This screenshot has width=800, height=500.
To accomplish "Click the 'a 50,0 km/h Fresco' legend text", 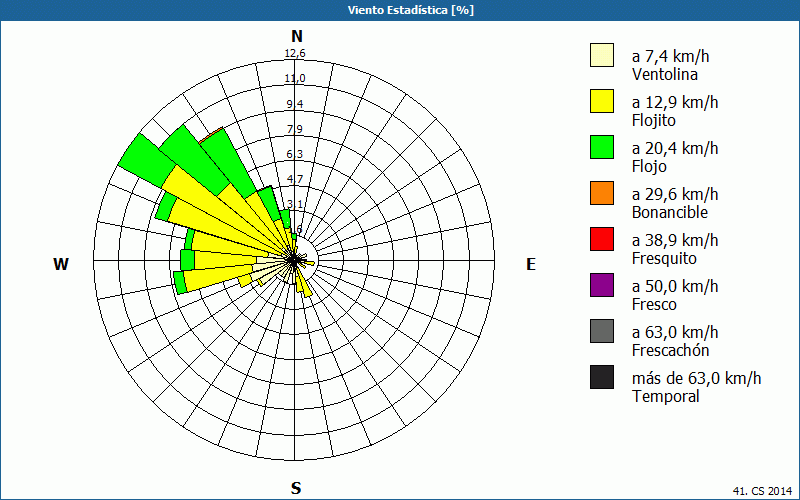I will tap(675, 294).
